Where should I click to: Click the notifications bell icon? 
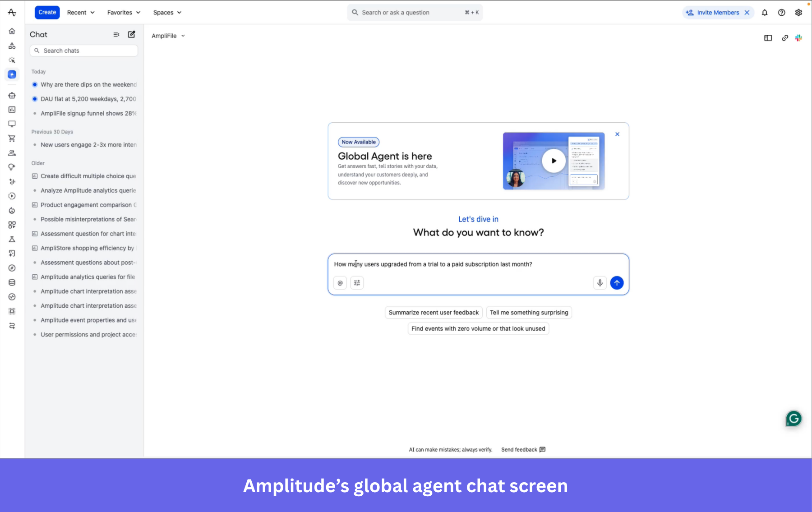click(765, 13)
